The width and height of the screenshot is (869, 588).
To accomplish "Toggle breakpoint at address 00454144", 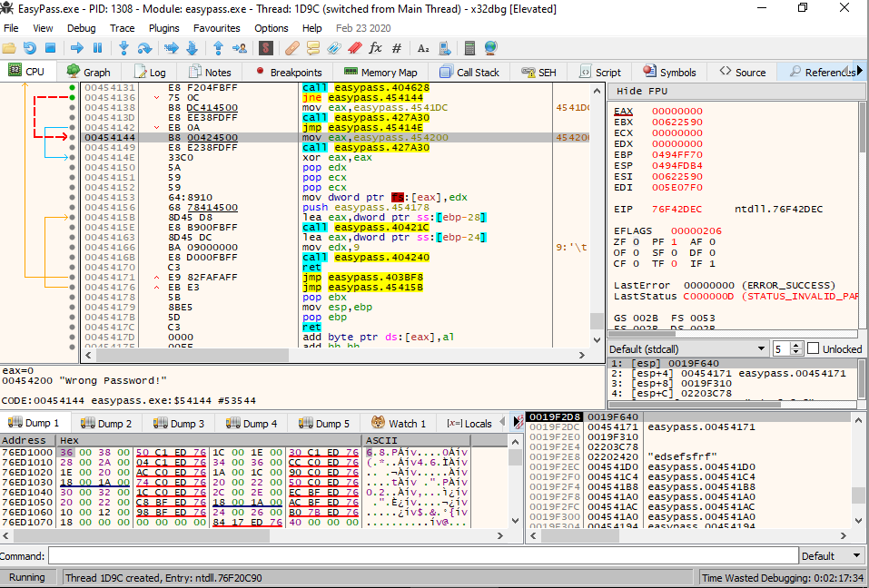I will pyautogui.click(x=72, y=137).
